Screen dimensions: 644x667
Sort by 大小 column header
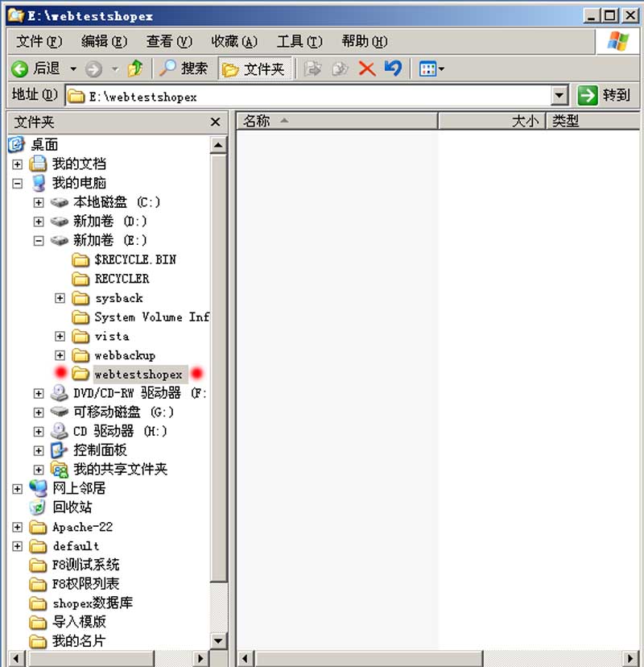coord(491,121)
